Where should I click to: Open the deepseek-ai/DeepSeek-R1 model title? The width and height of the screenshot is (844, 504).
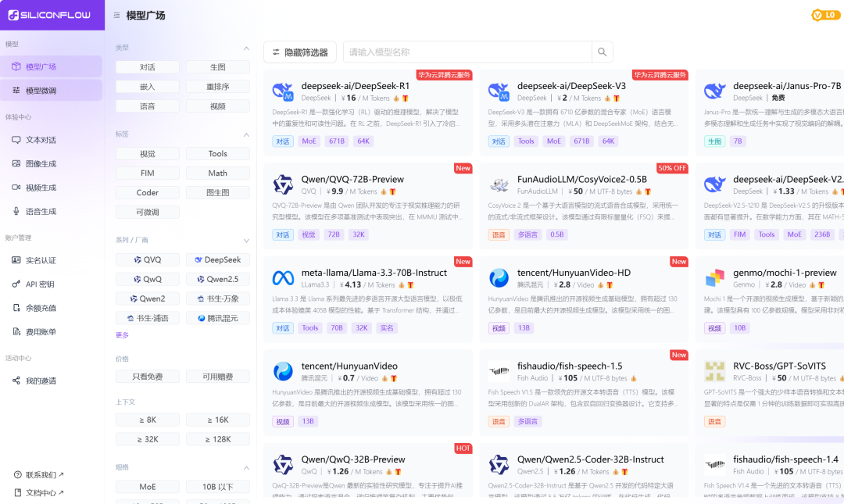point(356,86)
